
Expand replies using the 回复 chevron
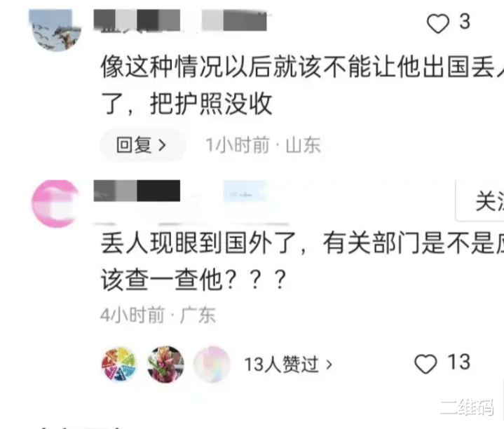click(163, 146)
